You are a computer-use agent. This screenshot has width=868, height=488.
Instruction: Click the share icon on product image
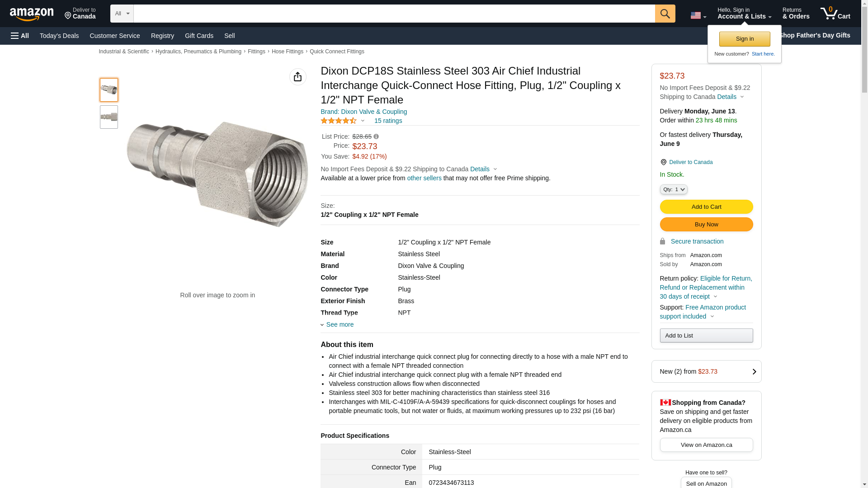click(298, 77)
